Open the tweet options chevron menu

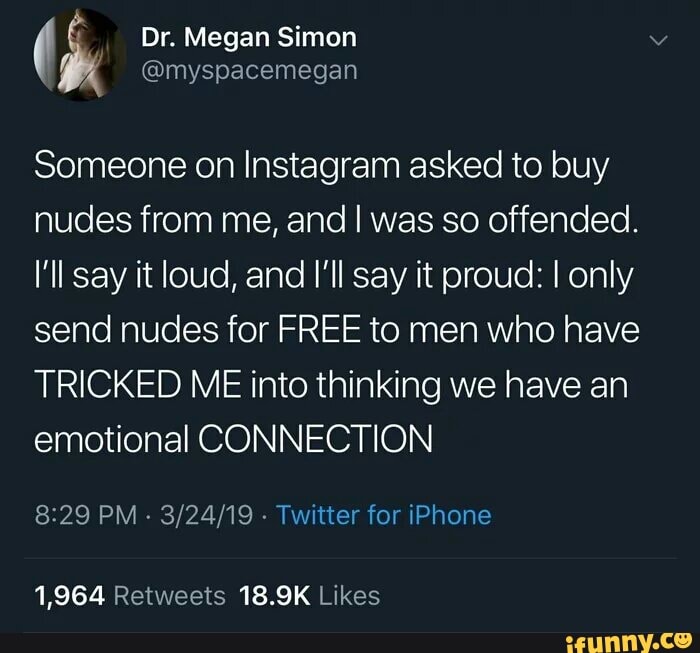tap(658, 41)
